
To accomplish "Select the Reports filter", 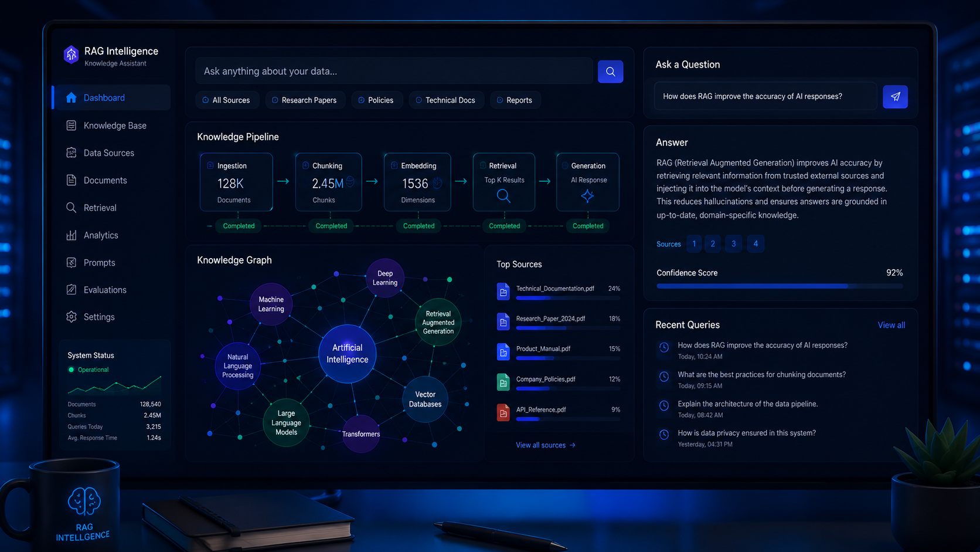I will click(515, 100).
